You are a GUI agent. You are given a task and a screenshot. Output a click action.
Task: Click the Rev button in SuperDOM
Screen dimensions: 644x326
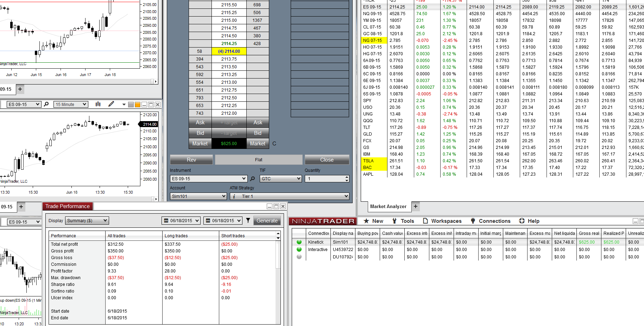pos(191,160)
